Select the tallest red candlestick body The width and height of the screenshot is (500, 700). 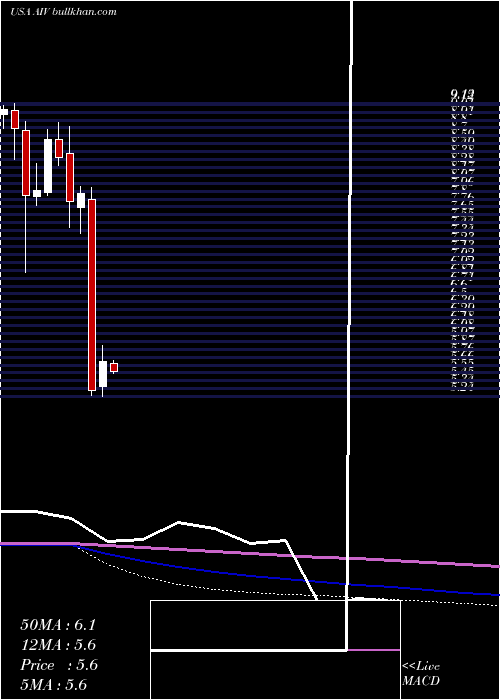click(x=92, y=295)
